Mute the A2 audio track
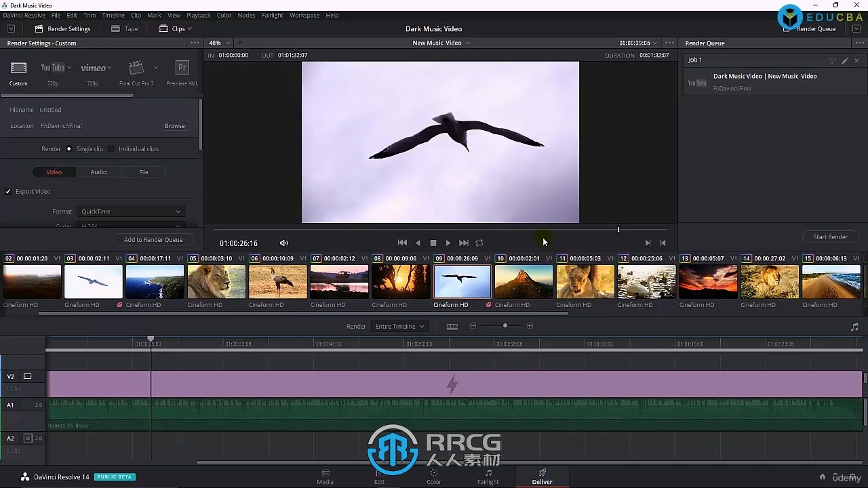The height and width of the screenshot is (488, 868). click(x=28, y=438)
